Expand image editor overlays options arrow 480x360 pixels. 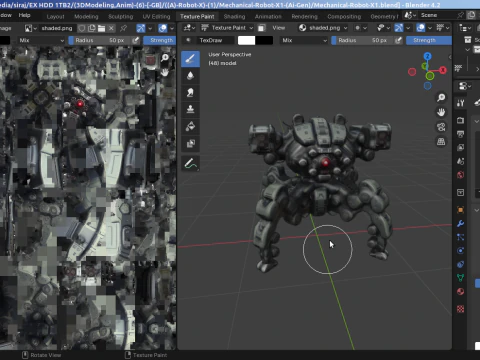coord(172,28)
